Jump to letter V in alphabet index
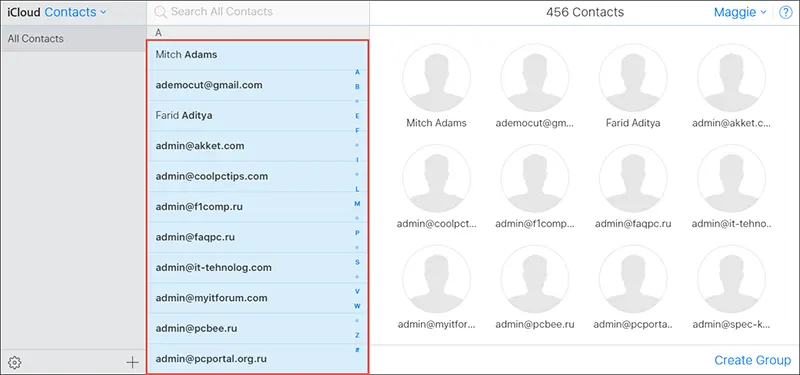 357,291
